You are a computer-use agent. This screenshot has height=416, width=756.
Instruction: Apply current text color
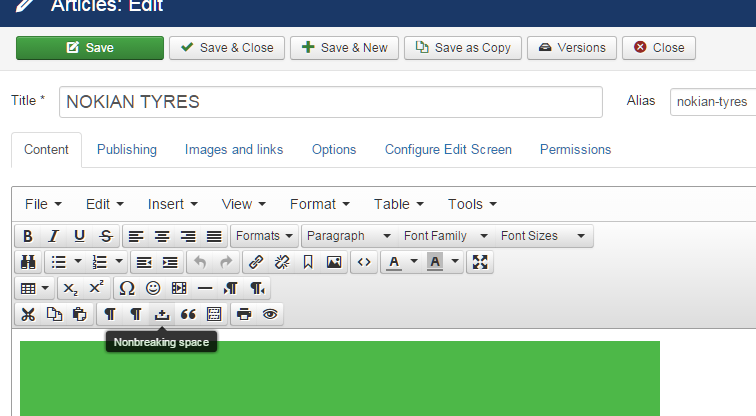[394, 262]
